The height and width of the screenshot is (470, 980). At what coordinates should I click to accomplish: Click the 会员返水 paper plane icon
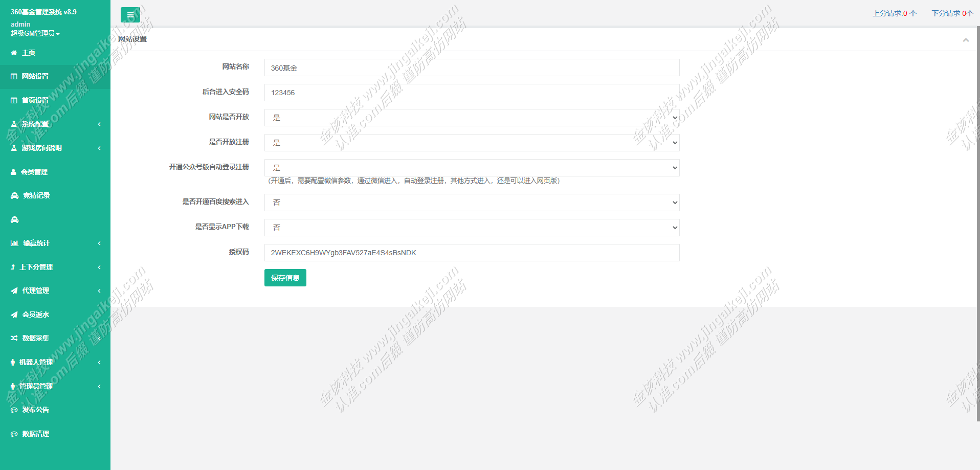14,315
